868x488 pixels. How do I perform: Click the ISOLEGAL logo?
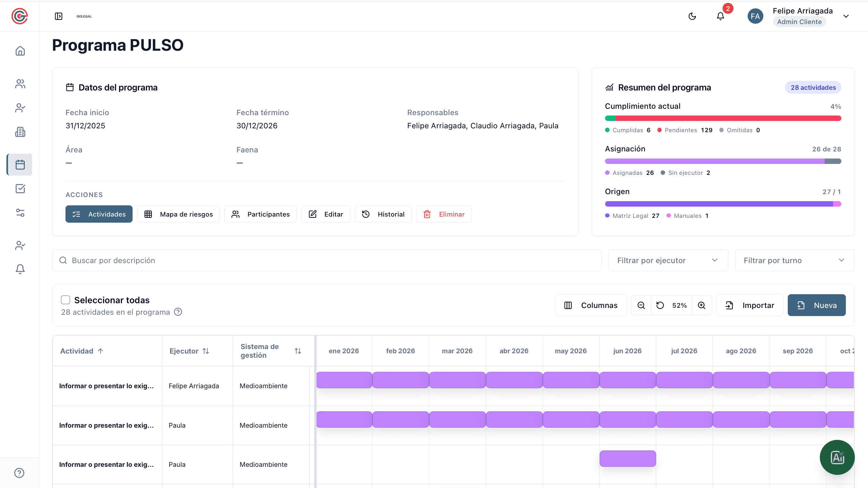click(x=84, y=16)
